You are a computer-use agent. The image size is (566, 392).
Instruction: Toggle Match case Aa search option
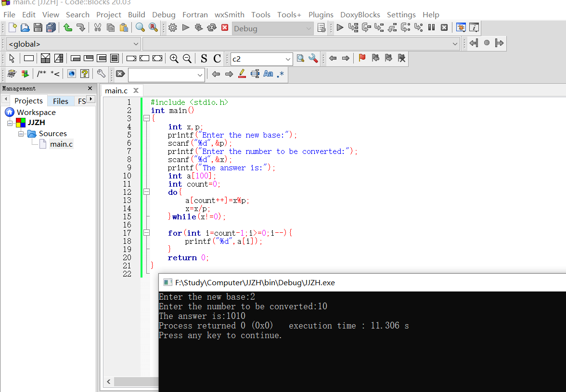[268, 74]
